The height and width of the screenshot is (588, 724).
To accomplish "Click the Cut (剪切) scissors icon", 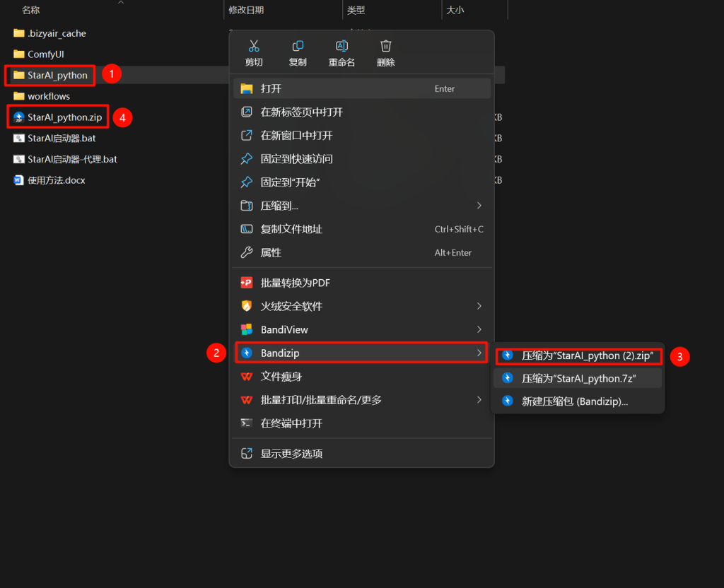I will click(254, 46).
